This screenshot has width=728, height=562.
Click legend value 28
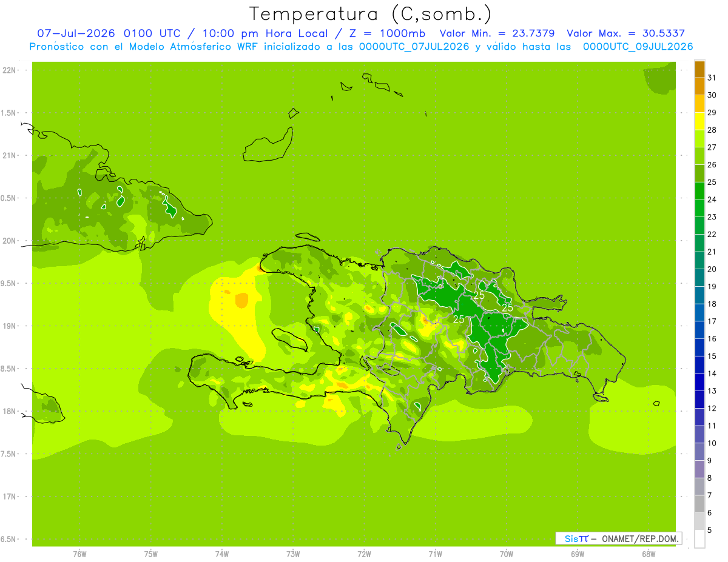(712, 130)
